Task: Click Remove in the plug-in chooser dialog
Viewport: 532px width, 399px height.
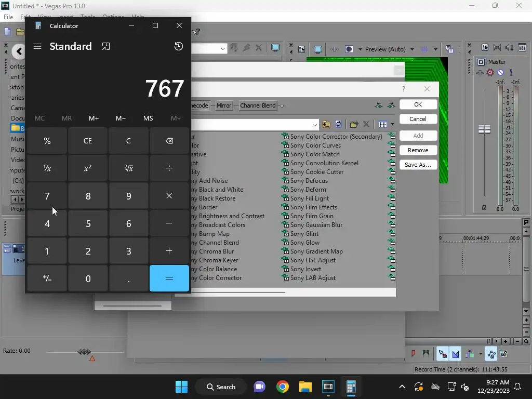Action: pos(418,150)
